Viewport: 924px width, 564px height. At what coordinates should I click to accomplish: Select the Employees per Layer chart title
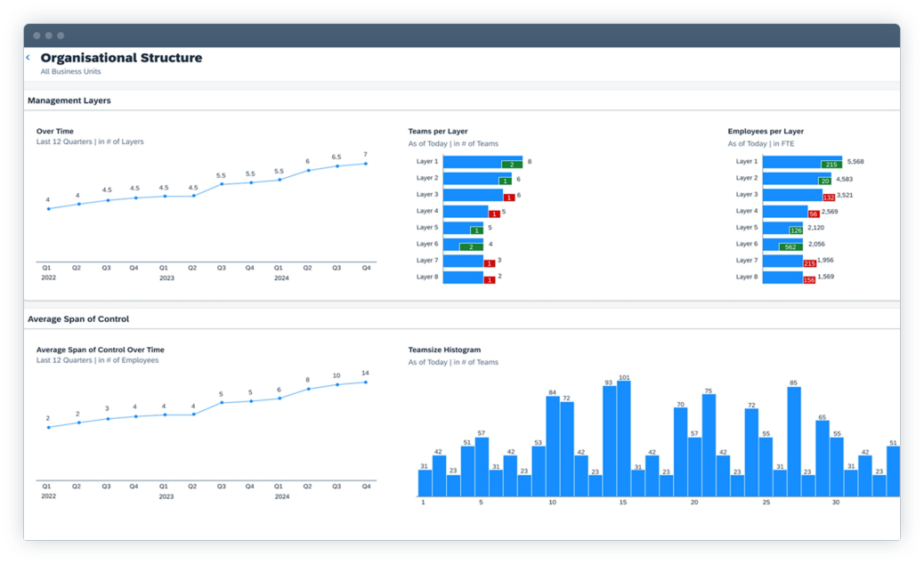click(x=766, y=131)
